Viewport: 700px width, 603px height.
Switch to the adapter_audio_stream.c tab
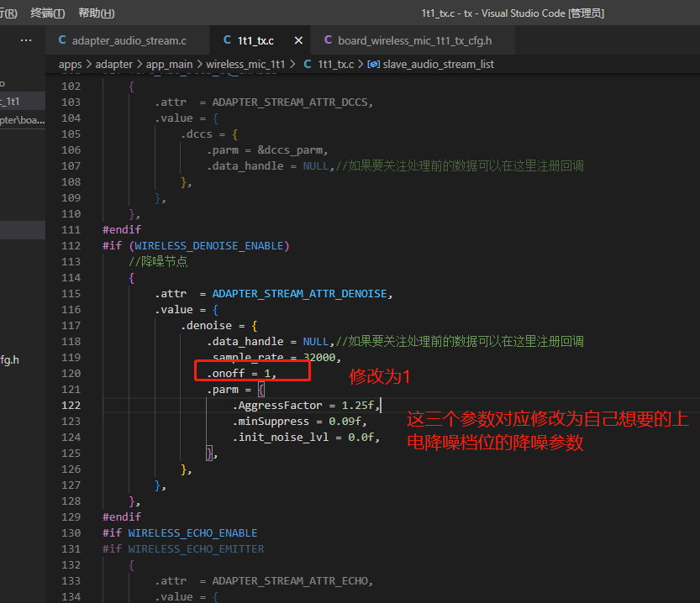(x=127, y=40)
